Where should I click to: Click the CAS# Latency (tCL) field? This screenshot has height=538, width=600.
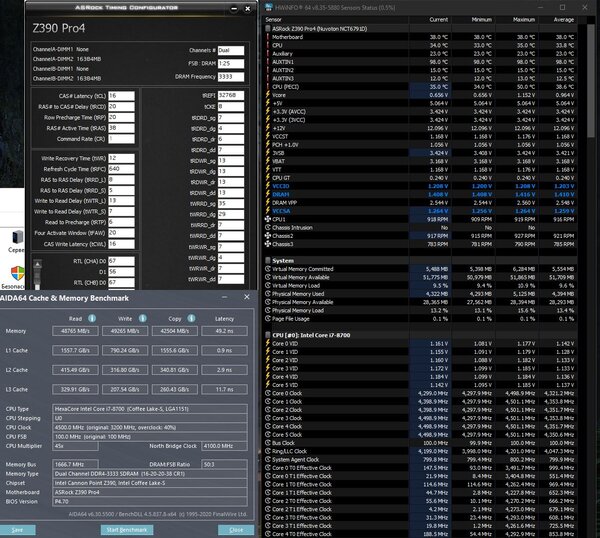(121, 96)
